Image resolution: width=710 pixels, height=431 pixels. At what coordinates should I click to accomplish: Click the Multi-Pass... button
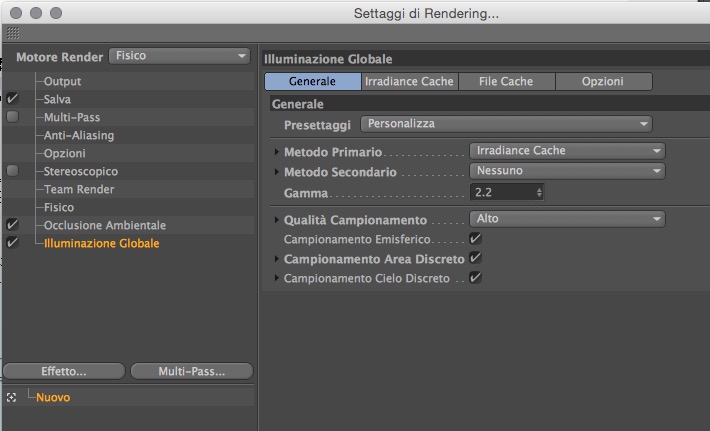click(x=191, y=370)
